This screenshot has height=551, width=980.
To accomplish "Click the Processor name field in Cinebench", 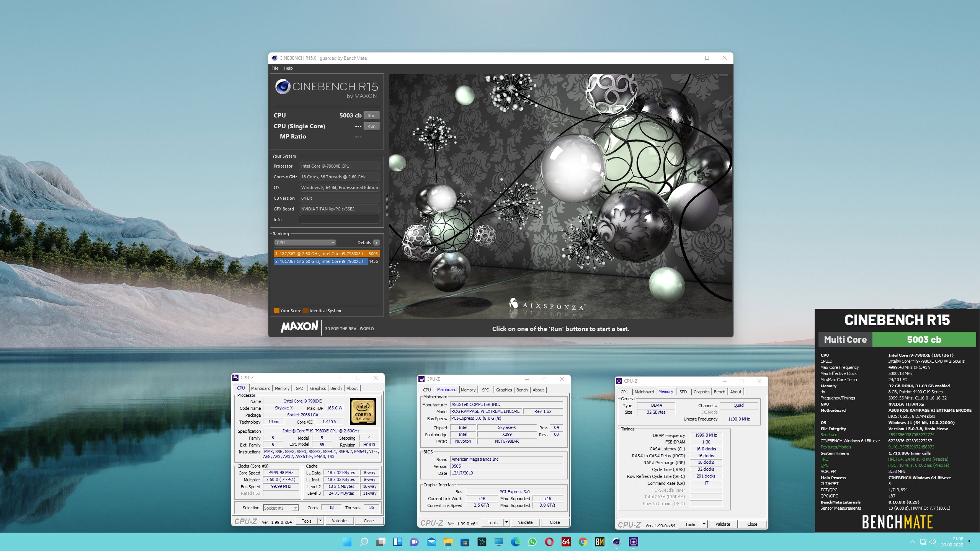I will click(x=339, y=166).
